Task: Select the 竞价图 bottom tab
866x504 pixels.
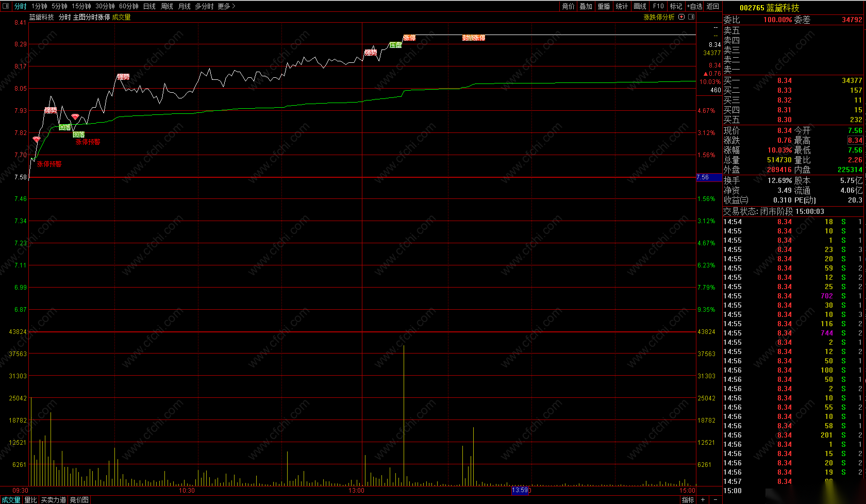Action: coord(79,500)
